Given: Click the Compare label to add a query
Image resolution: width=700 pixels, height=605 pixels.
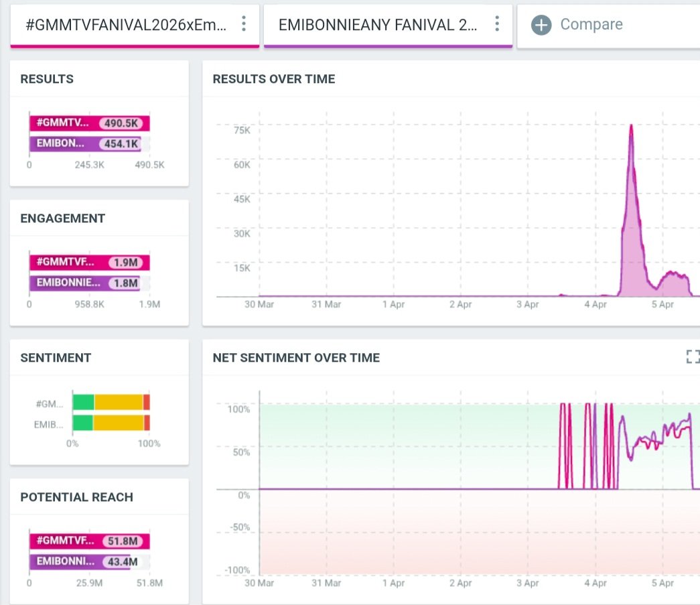Looking at the screenshot, I should 591,24.
